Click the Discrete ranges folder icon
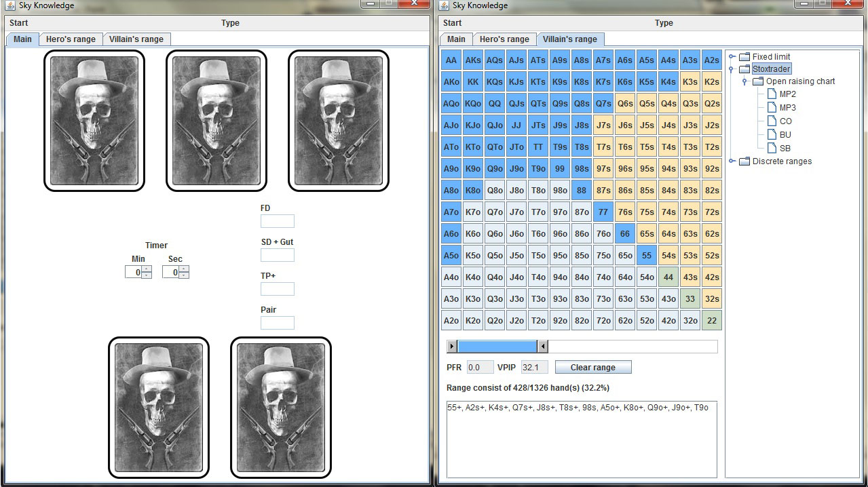The height and width of the screenshot is (487, 868). pyautogui.click(x=744, y=161)
